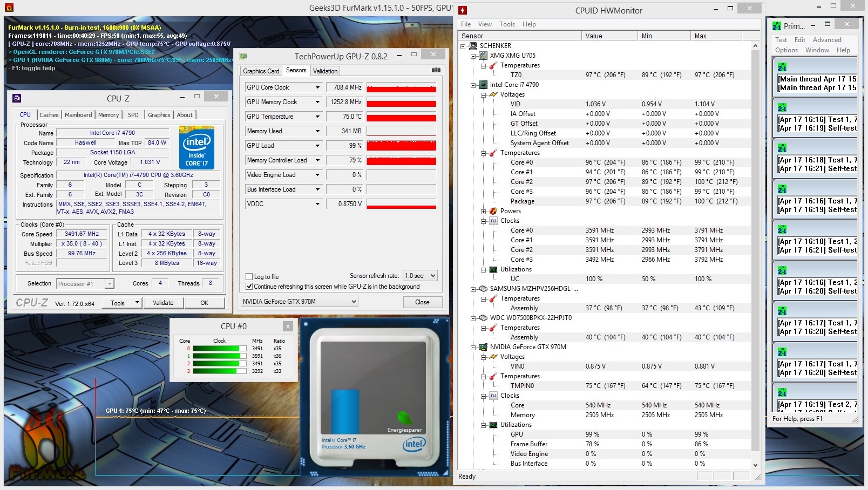Open the Tools menu in HWMonitor

click(507, 24)
